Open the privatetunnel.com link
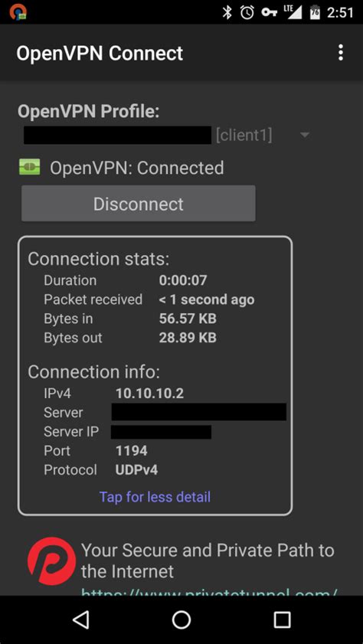363x644 pixels. (209, 591)
